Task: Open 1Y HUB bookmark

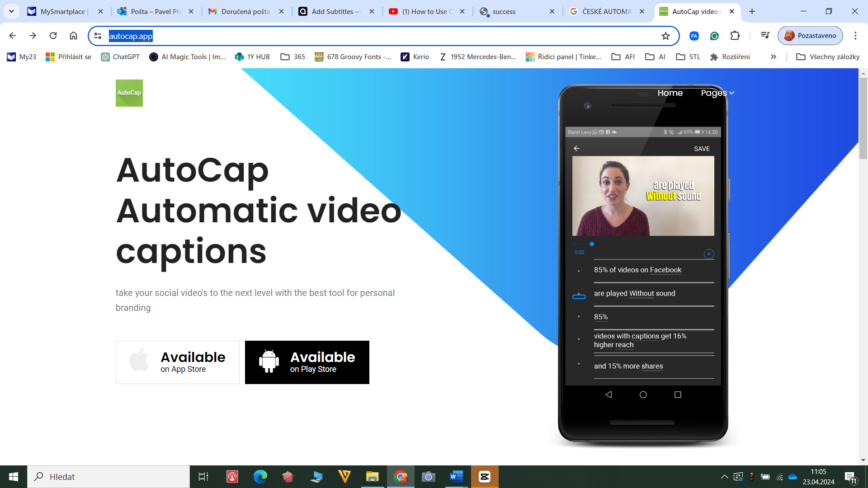Action: (252, 56)
